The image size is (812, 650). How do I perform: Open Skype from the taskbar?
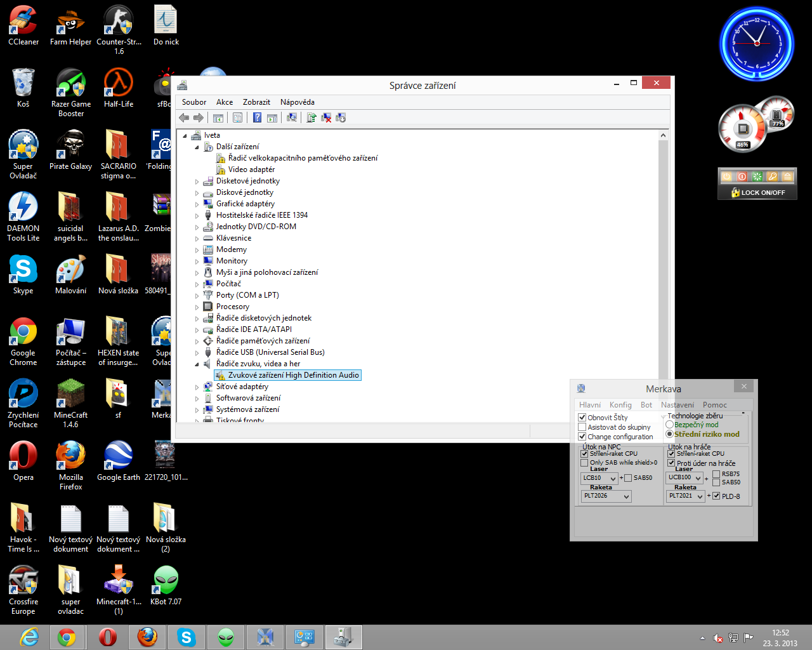coord(186,637)
